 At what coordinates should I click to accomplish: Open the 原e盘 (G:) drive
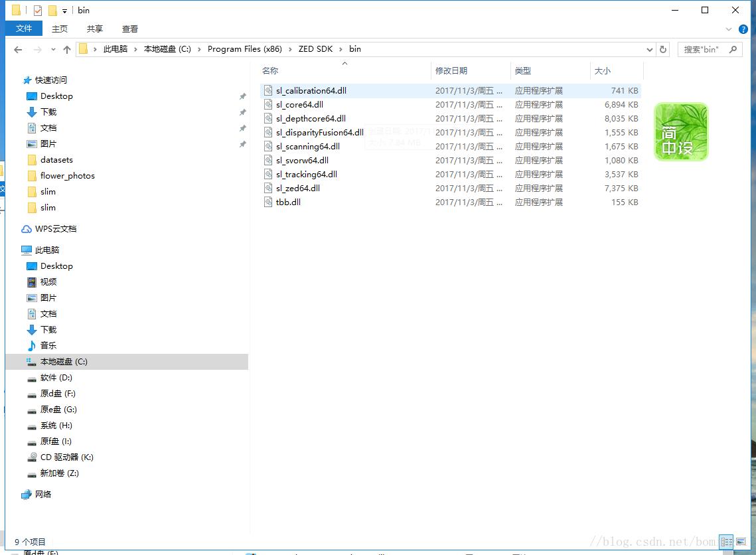(x=58, y=410)
